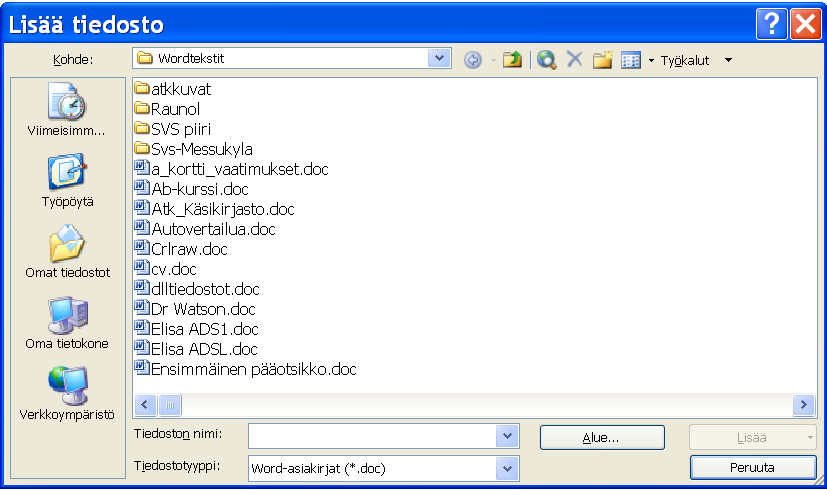This screenshot has width=827, height=490.
Task: Expand the Tiedoston nimi dropdown arrow
Action: pyautogui.click(x=507, y=436)
